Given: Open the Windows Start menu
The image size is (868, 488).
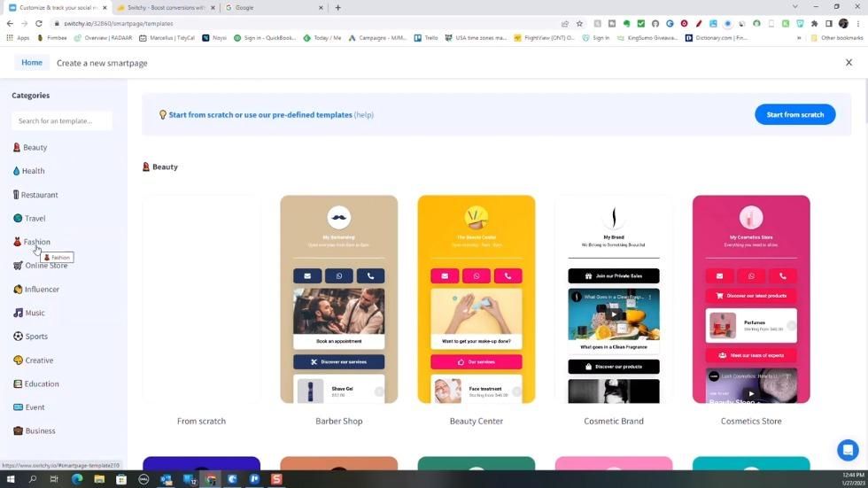Looking at the screenshot, I should click(x=10, y=479).
